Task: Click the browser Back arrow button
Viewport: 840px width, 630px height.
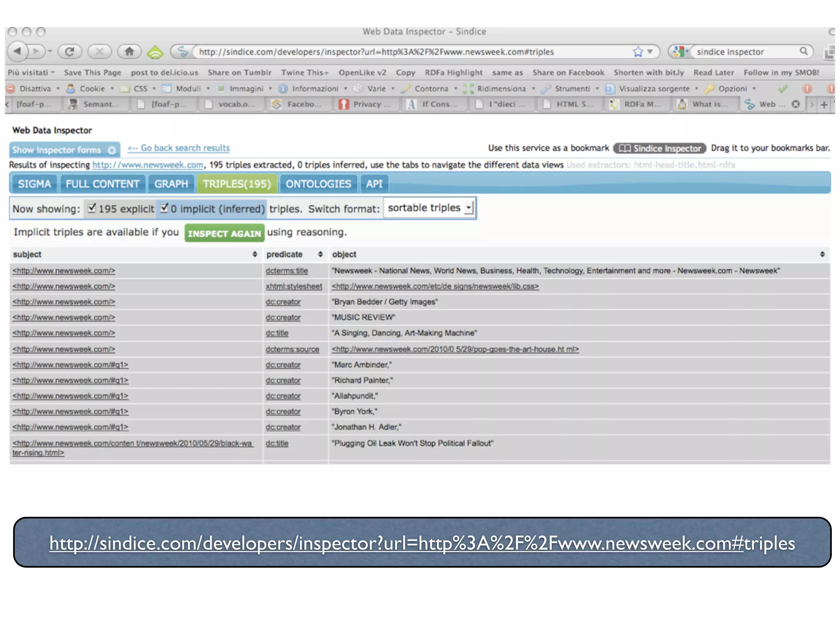Action: 18,52
